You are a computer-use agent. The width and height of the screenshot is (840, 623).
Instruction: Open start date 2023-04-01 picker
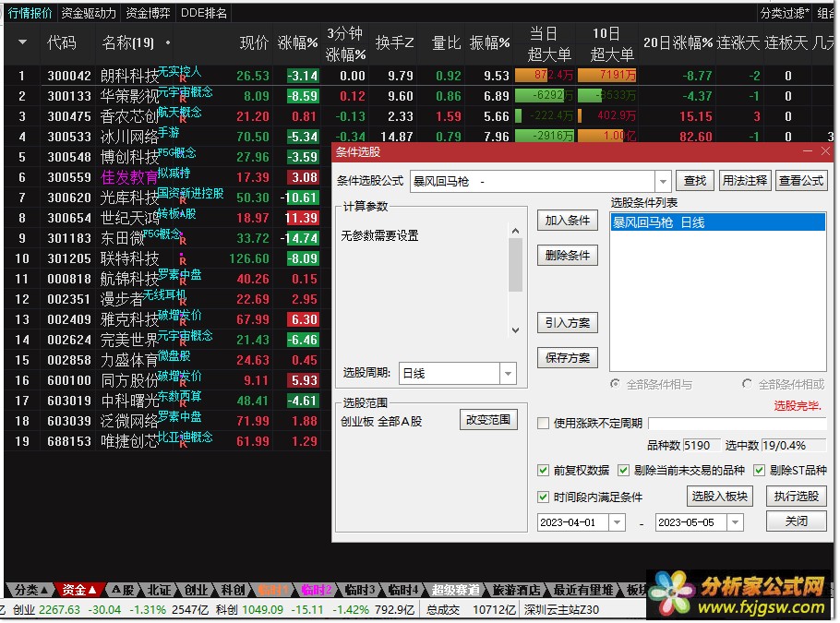click(618, 522)
